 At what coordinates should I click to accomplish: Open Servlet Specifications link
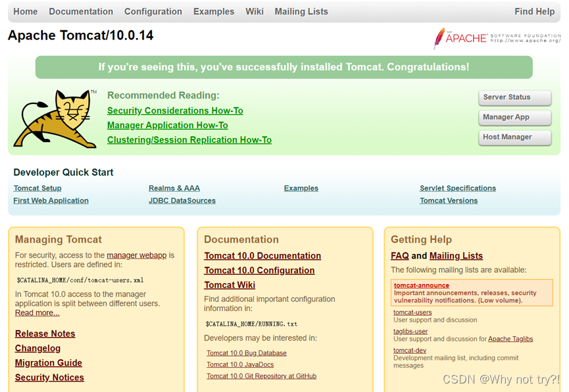[458, 188]
